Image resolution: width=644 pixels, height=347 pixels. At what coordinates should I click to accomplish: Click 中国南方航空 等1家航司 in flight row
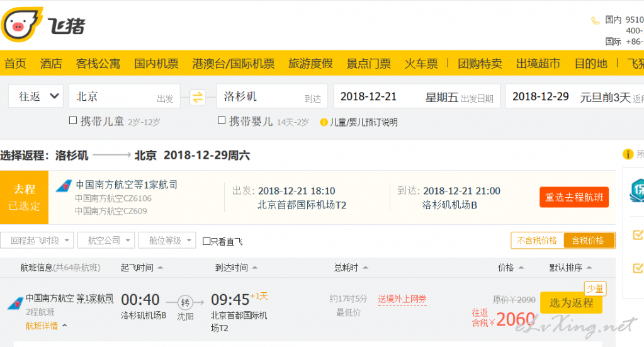coord(69,299)
